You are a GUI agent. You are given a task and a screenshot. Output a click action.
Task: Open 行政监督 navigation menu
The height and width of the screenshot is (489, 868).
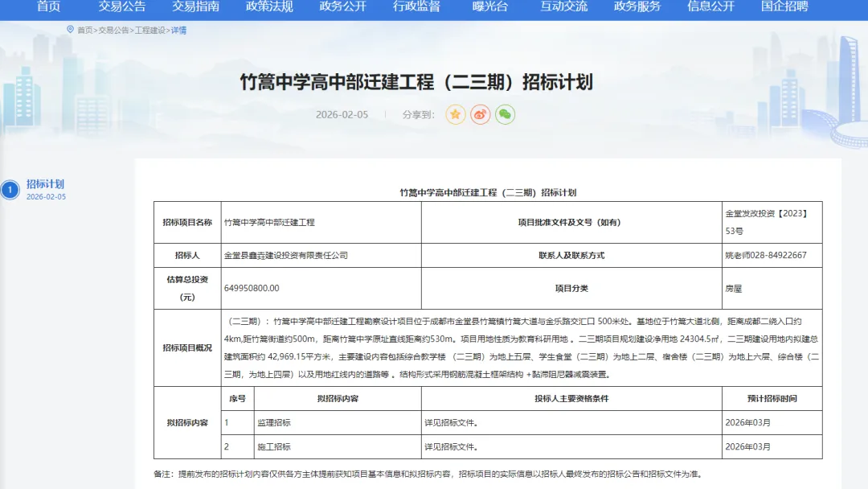(416, 6)
